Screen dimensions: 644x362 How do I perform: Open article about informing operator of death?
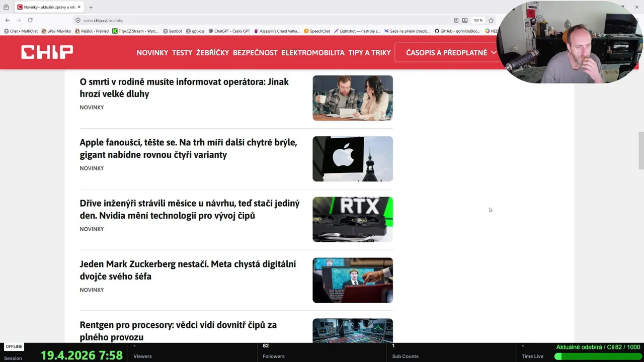pos(184,87)
